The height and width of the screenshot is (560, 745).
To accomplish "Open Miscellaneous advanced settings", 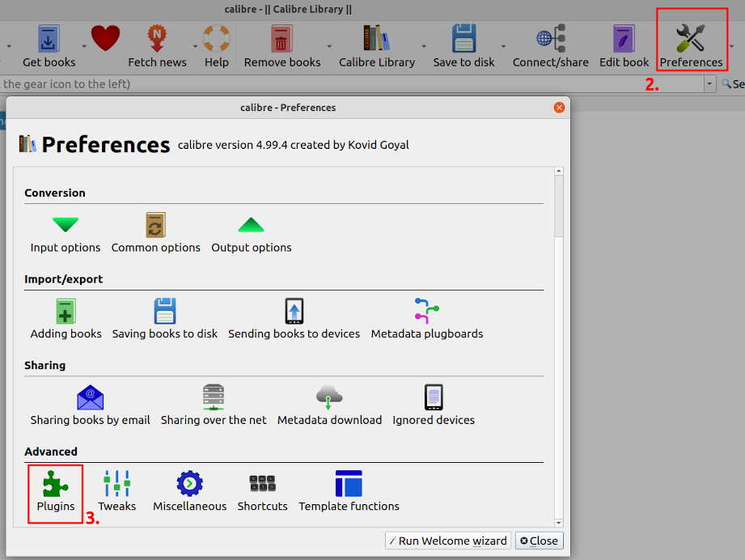I will click(x=189, y=491).
